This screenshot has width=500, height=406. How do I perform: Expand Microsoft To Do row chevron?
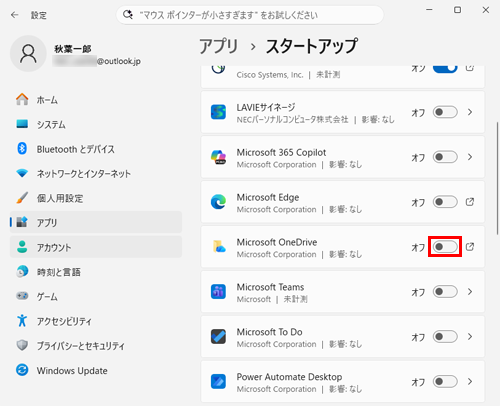(470, 337)
